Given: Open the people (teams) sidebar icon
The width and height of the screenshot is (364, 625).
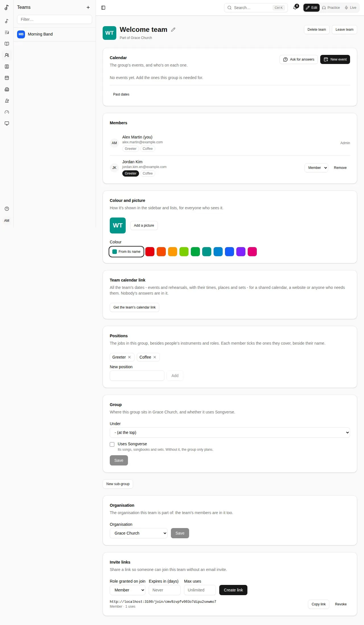Looking at the screenshot, I should 7,55.
